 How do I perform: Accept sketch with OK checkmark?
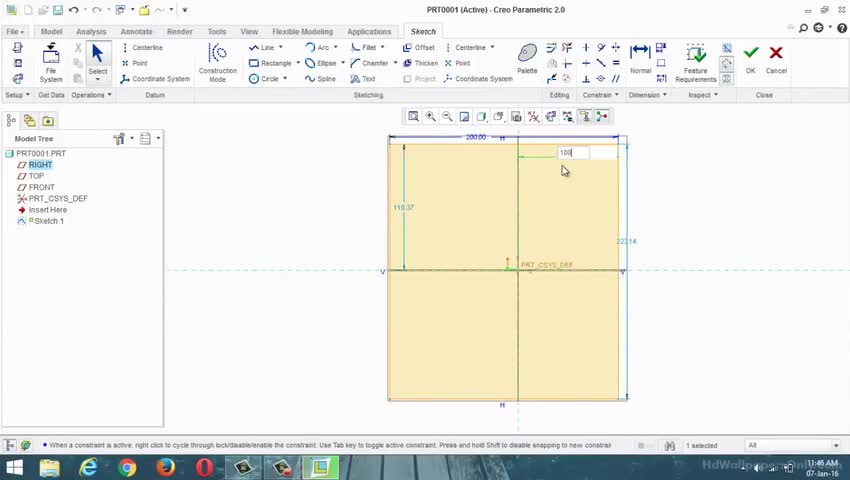(x=751, y=60)
